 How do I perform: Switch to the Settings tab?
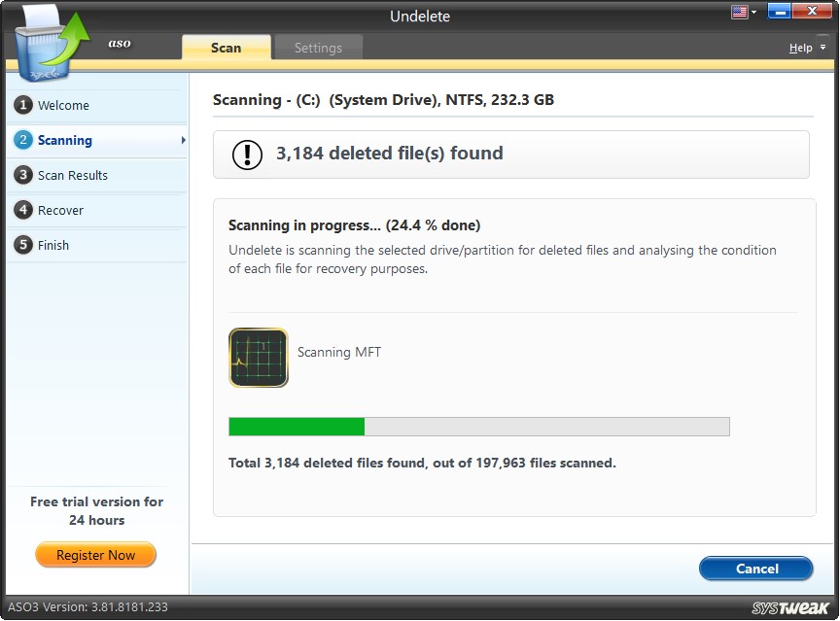pos(321,47)
